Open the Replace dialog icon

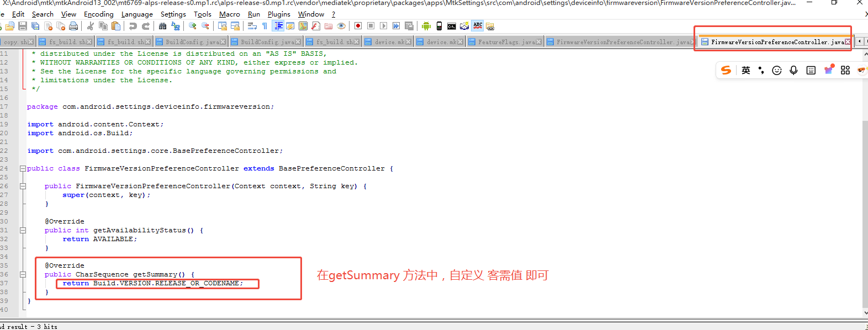pos(175,26)
